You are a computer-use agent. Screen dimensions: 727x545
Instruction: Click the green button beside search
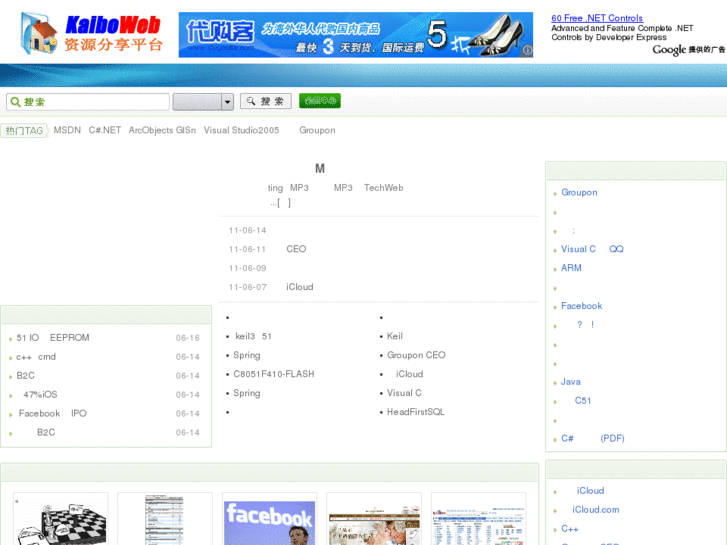(320, 101)
